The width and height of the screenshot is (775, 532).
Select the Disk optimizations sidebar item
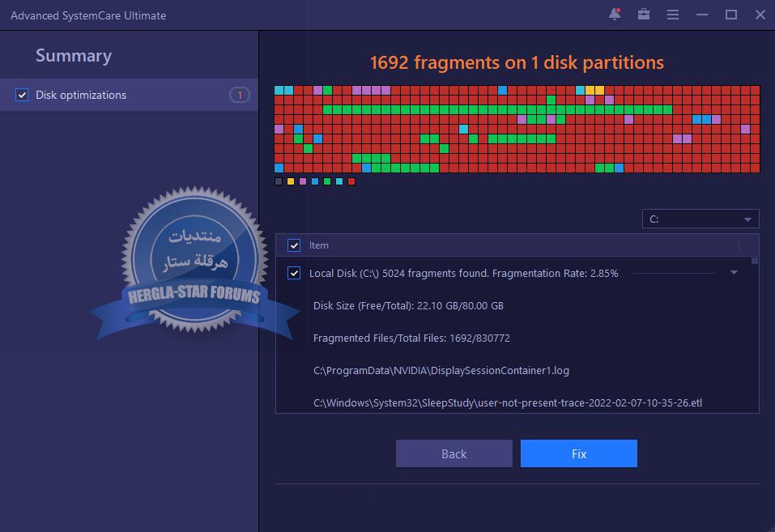129,95
